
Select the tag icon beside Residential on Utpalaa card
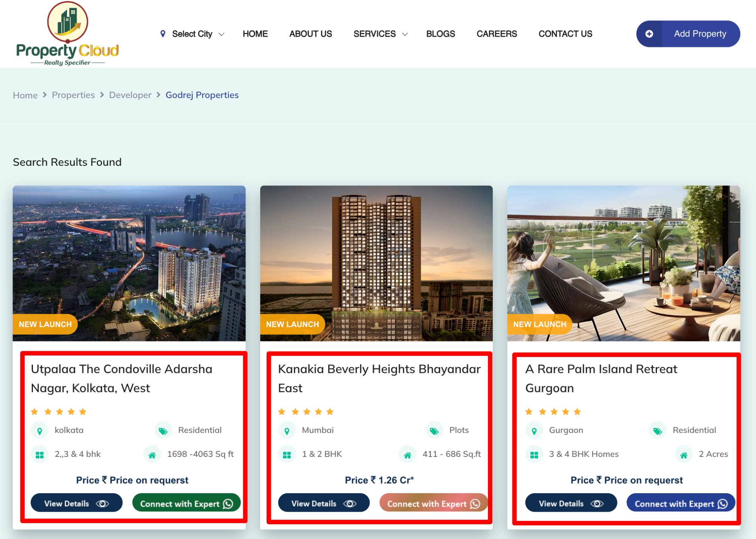pyautogui.click(x=163, y=430)
